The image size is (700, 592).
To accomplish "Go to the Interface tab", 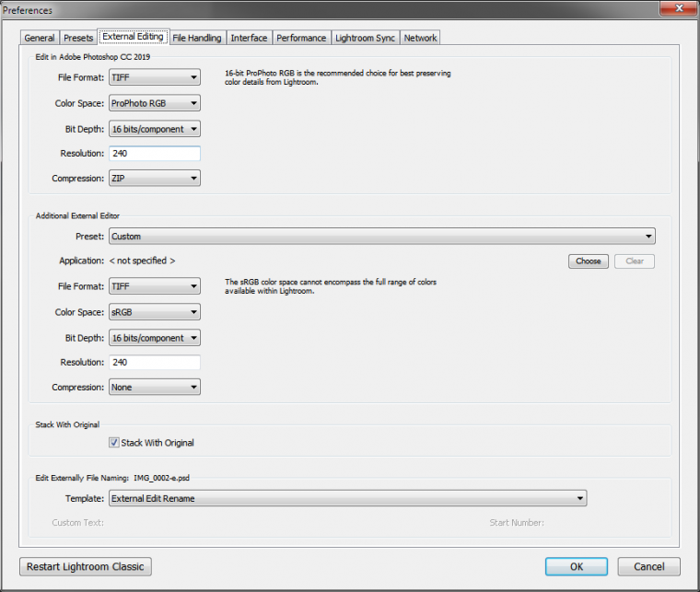I will (249, 38).
